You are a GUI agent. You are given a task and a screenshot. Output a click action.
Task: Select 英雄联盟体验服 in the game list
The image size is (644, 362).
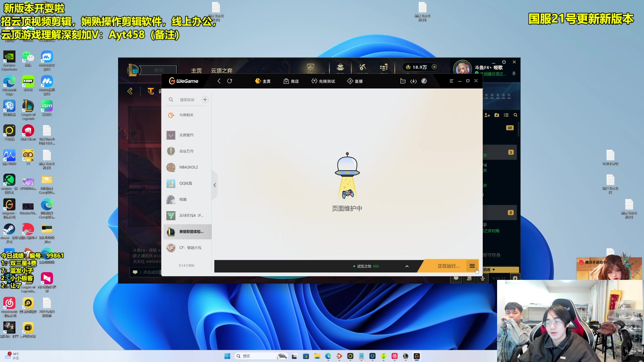click(x=187, y=232)
